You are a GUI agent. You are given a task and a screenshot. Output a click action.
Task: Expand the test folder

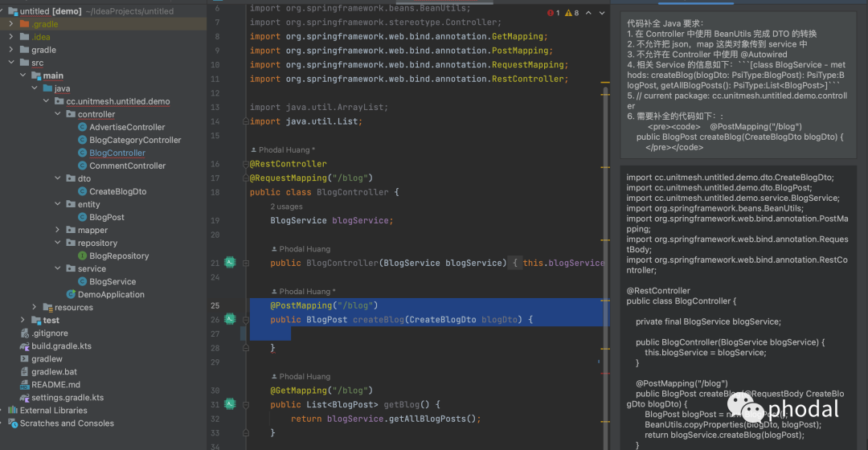[x=23, y=320]
